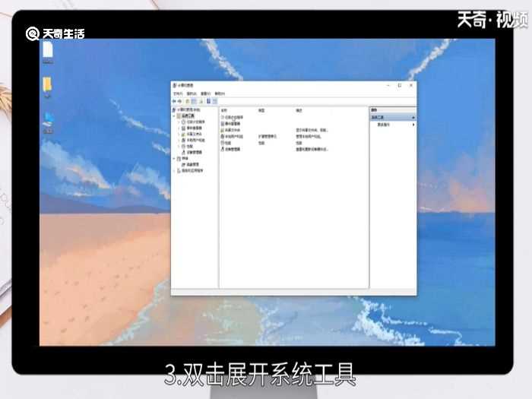The image size is (532, 399).
Task: Select 存储 in the left tree
Action: pos(185,158)
